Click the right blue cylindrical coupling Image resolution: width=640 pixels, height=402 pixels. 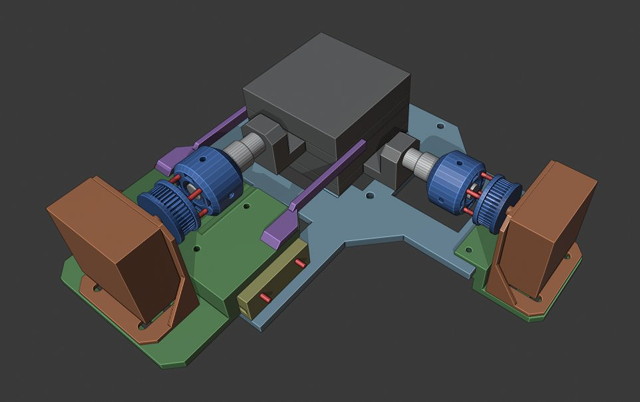[x=455, y=182]
